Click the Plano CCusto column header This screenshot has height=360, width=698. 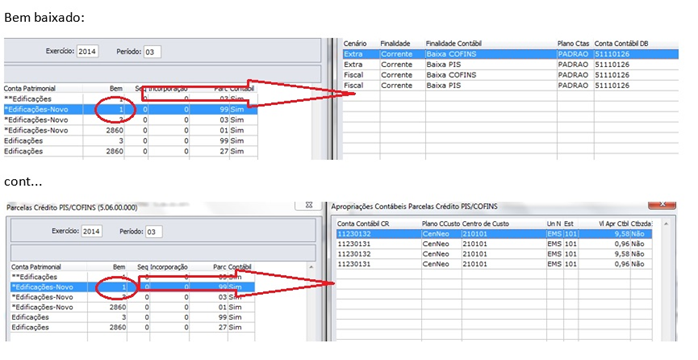pos(441,224)
